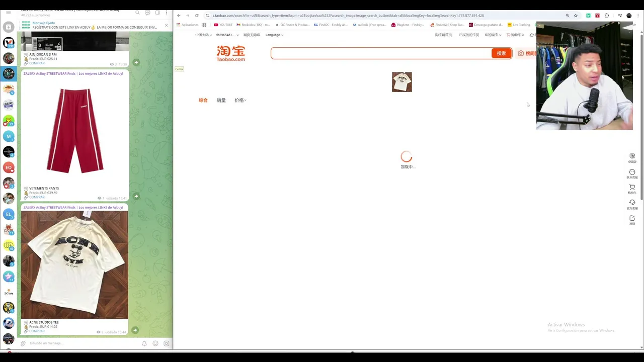The height and width of the screenshot is (362, 644).
Task: Dismiss the pinned message banner
Action: pyautogui.click(x=167, y=25)
